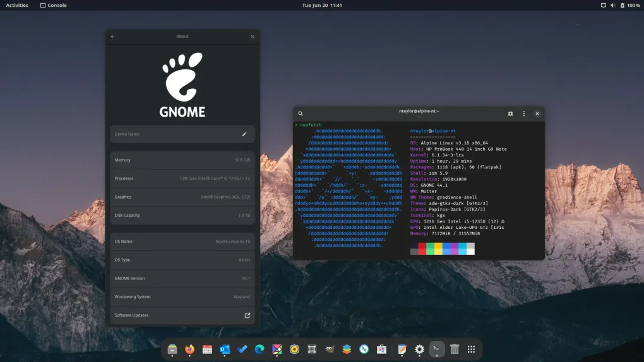The image size is (644, 362).
Task: Open Outlook from the dock
Action: point(224,349)
